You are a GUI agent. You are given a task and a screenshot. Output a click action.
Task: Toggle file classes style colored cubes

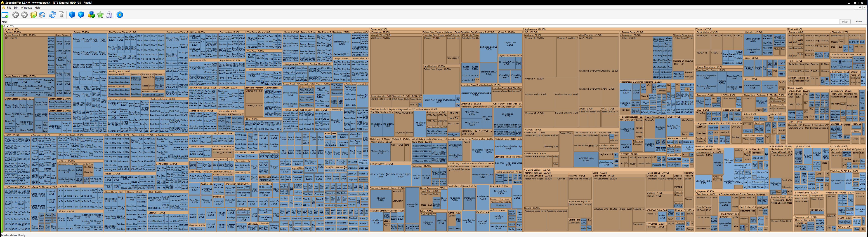point(91,15)
